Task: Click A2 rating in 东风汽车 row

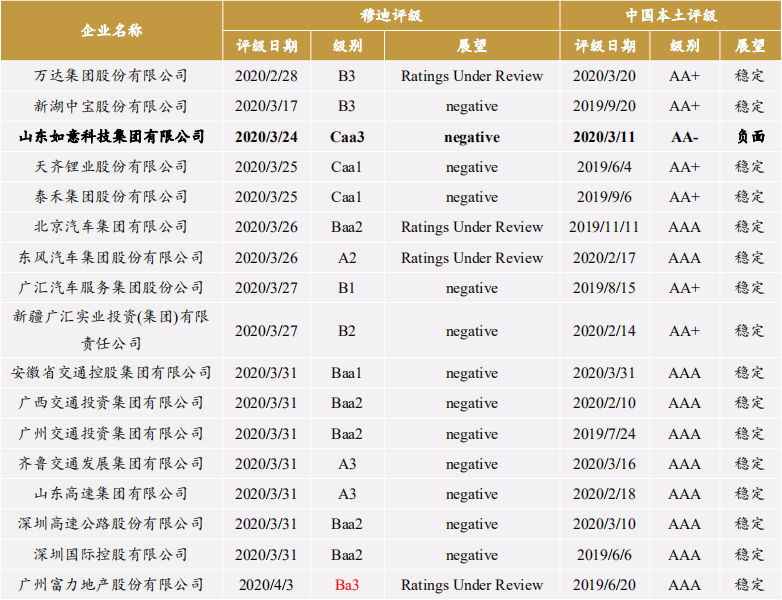Action: tap(347, 258)
